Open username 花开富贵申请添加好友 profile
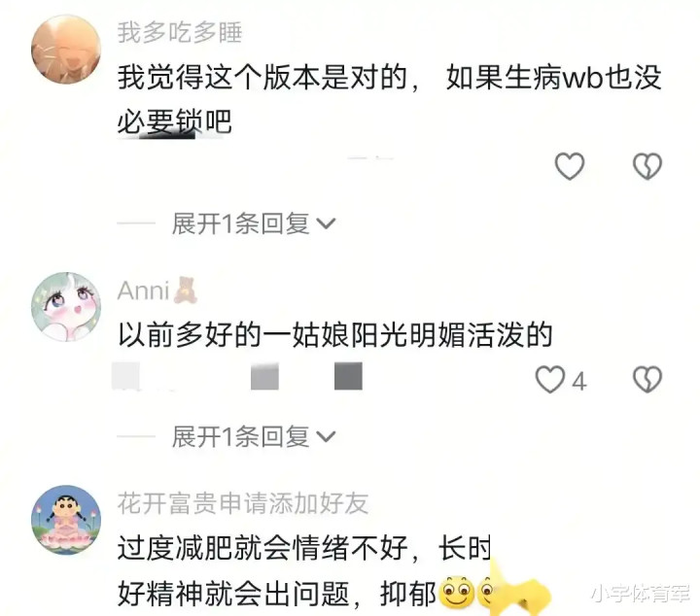Screen dimensions: 700x616 243,503
